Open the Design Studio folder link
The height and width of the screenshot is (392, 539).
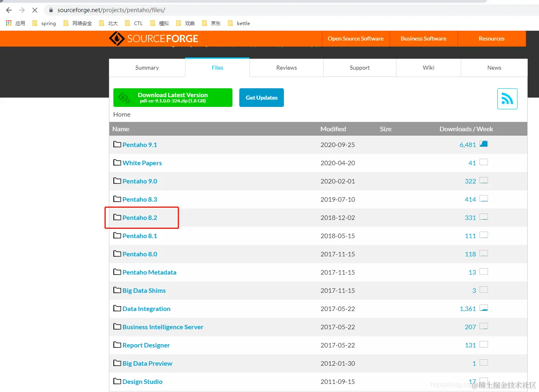click(x=143, y=381)
